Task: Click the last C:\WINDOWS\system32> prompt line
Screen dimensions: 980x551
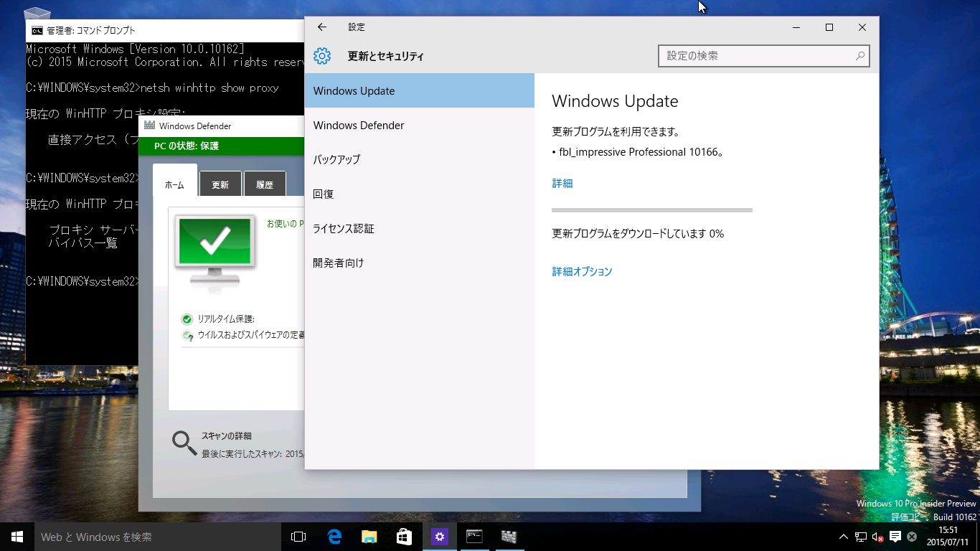Action: tap(82, 281)
